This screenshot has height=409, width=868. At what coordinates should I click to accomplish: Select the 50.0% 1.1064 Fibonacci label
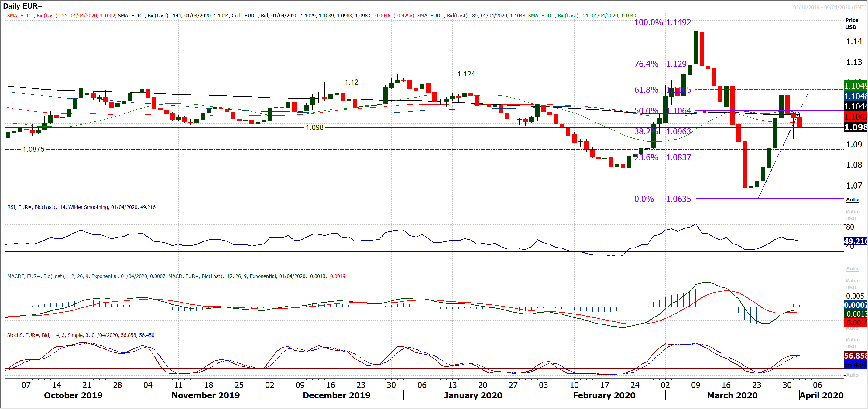[662, 111]
